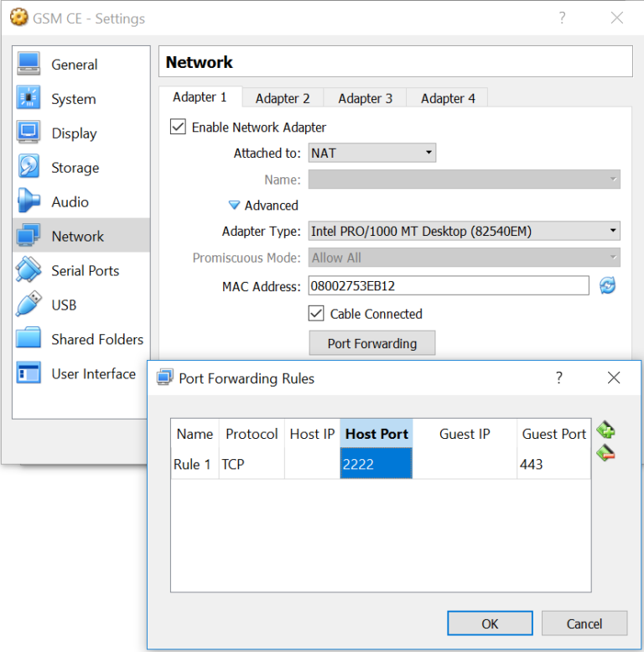The height and width of the screenshot is (652, 644).
Task: Select the Guest Port cell showing 443
Action: point(553,464)
